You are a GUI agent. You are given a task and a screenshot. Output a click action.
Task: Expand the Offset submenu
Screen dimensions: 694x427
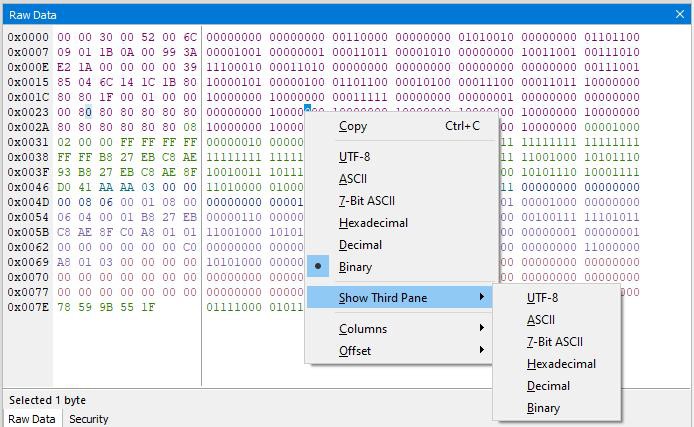pyautogui.click(x=399, y=351)
